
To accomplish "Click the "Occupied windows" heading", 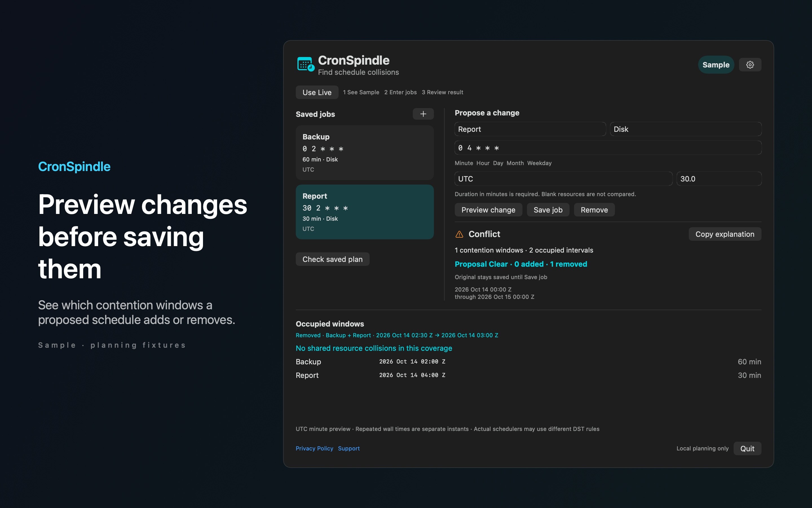I will [330, 324].
